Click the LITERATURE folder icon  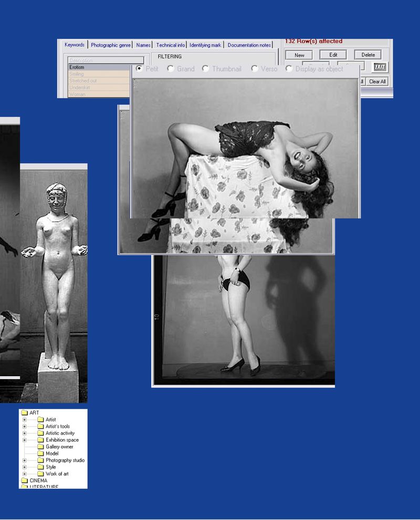[24, 486]
